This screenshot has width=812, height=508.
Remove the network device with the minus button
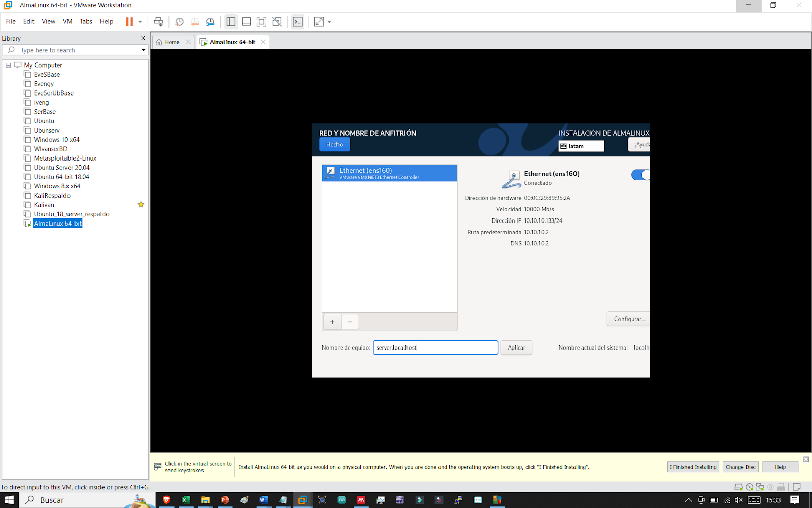pos(350,322)
